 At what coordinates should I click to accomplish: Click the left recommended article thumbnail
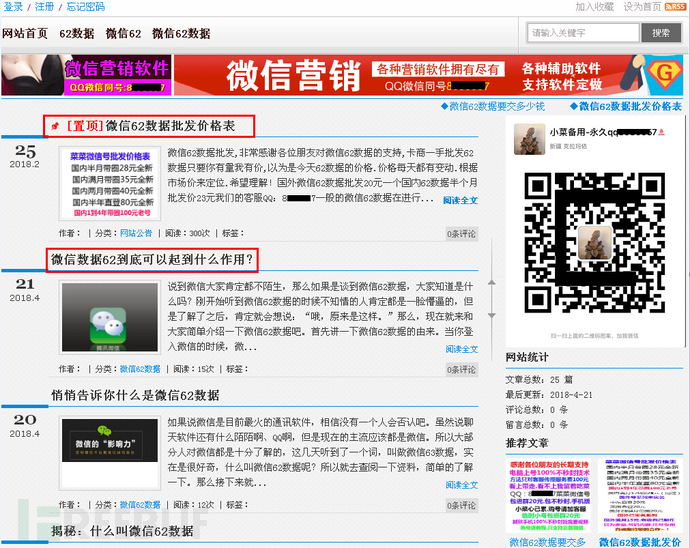pos(550,495)
